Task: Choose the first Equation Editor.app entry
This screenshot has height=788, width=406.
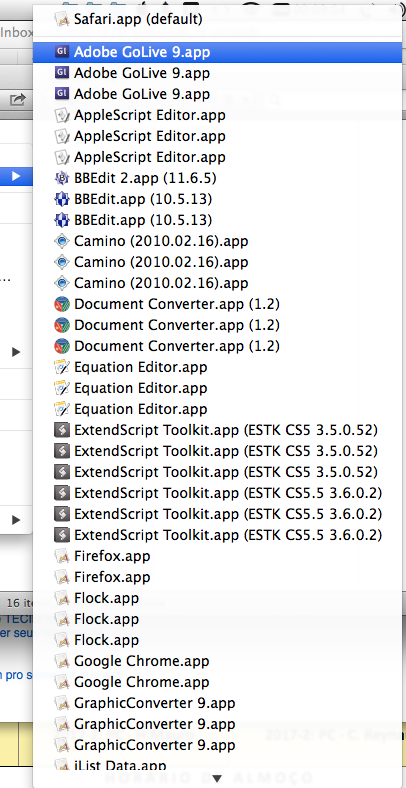Action: point(218,367)
